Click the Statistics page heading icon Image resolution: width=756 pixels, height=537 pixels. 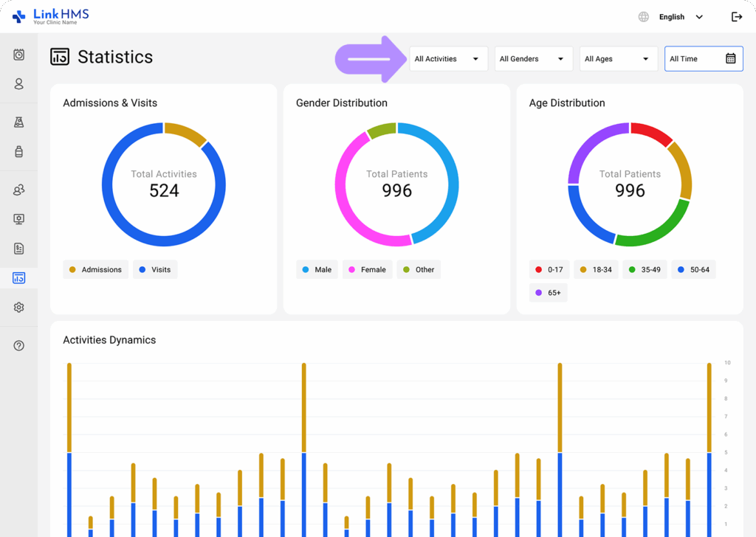point(59,56)
